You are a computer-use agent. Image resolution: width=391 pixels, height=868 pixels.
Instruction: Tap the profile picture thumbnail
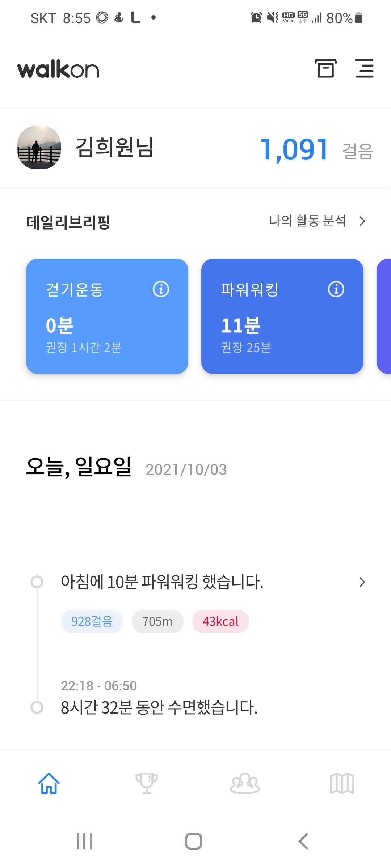[39, 148]
